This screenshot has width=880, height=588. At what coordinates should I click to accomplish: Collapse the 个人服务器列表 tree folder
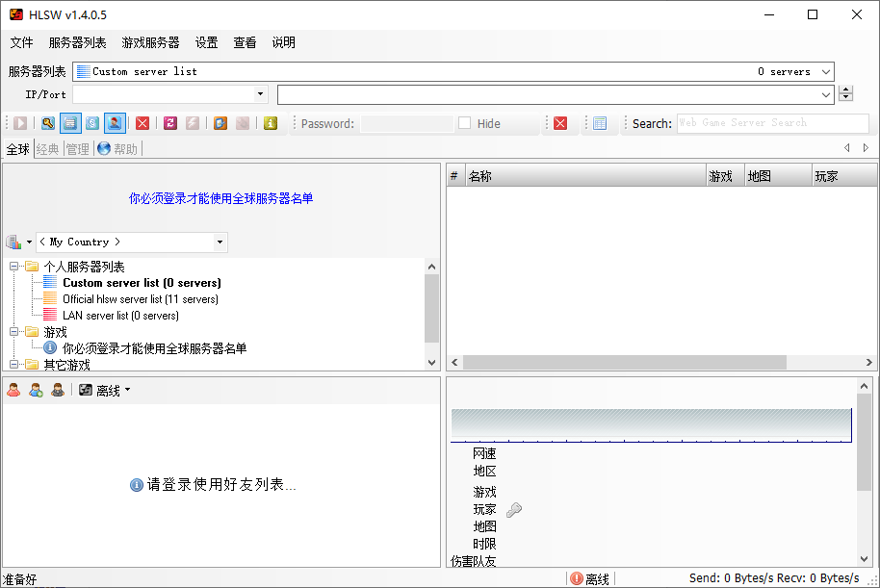(14, 266)
